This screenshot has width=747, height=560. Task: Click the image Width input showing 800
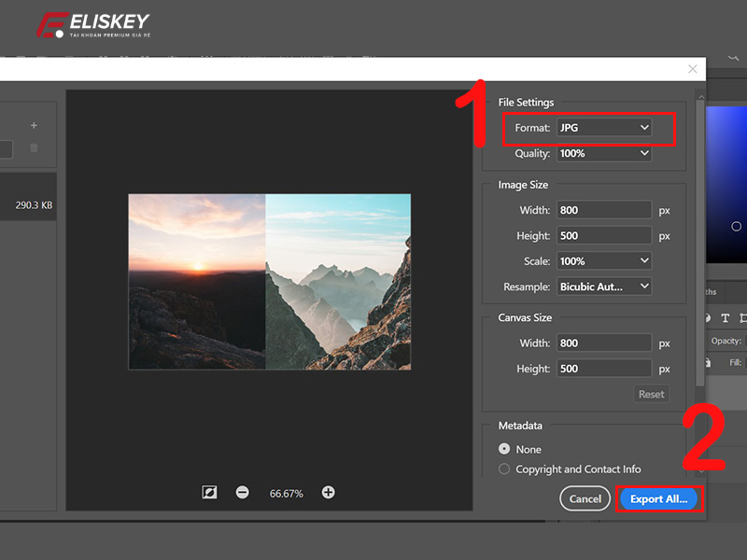pyautogui.click(x=604, y=209)
